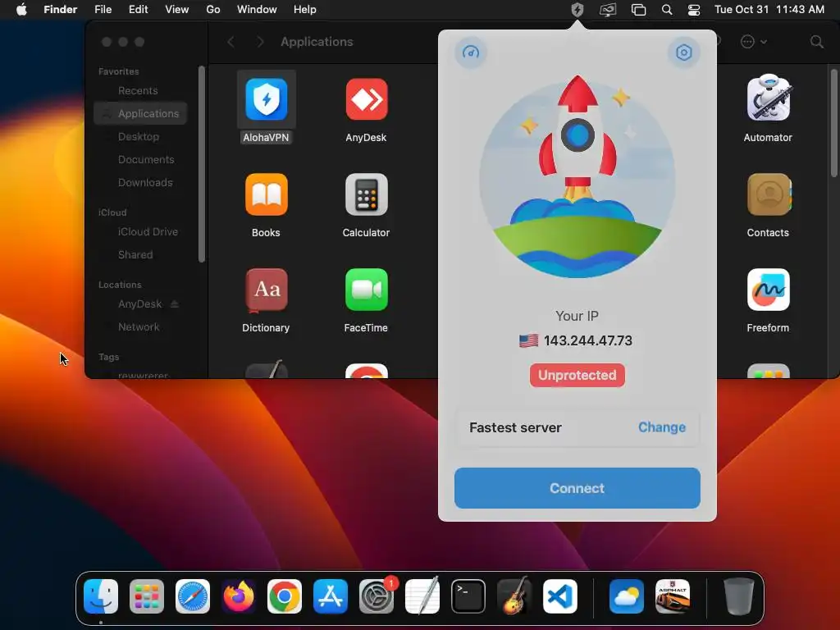This screenshot has height=630, width=840.
Task: Open Terminal from the Dock
Action: click(468, 596)
